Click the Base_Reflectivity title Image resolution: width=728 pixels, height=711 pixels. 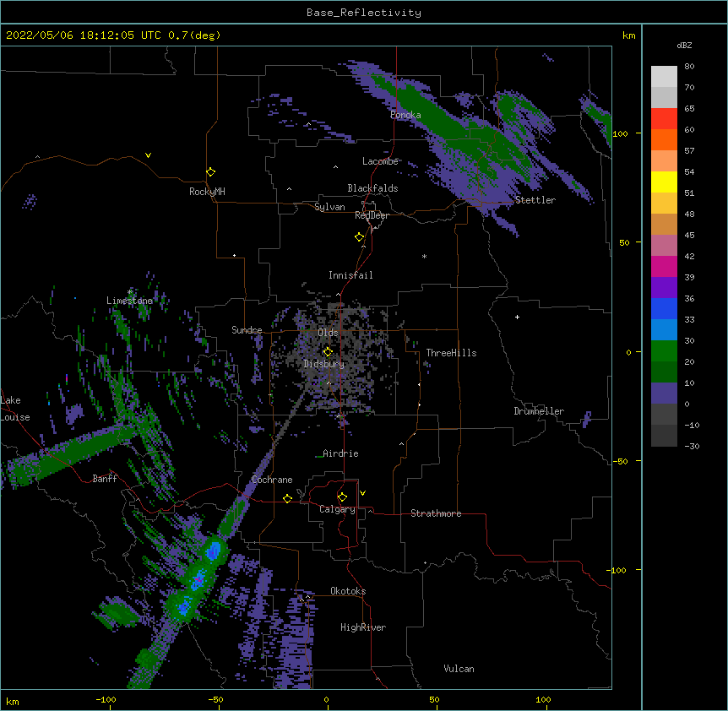pos(364,13)
